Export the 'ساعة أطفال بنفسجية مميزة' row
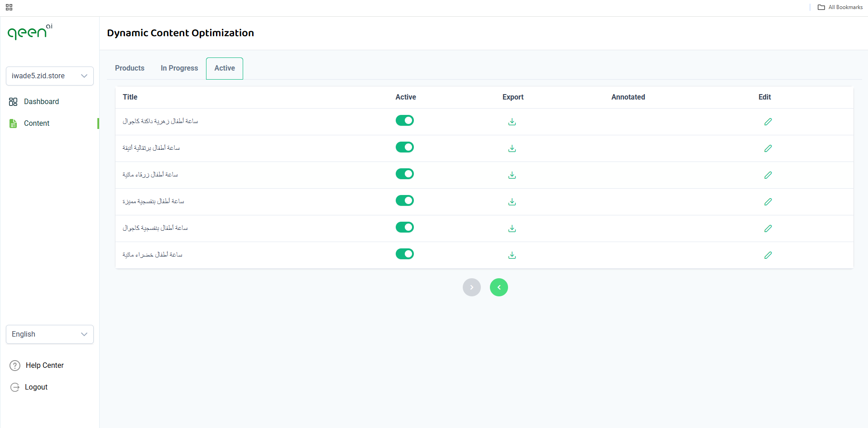The image size is (868, 428). (512, 202)
